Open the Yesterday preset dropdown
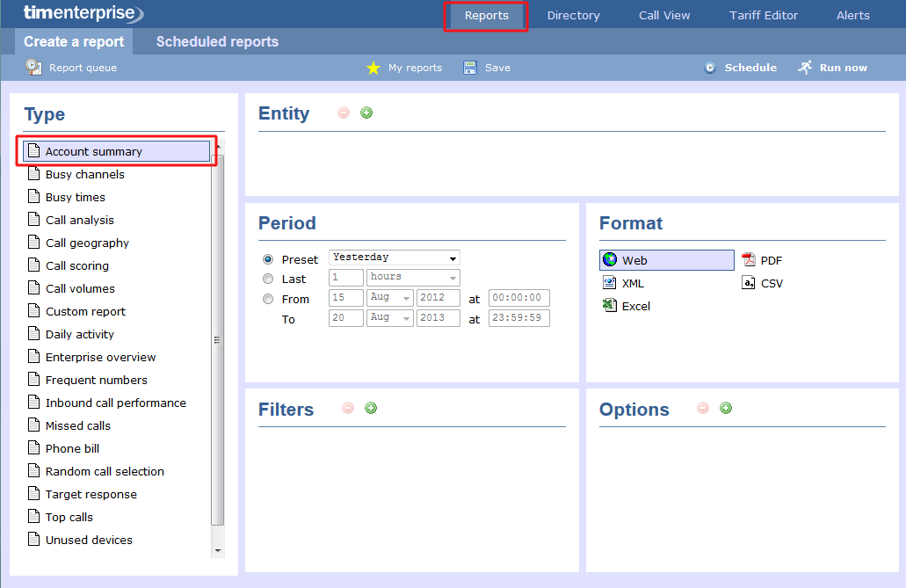This screenshot has height=588, width=906. point(394,258)
